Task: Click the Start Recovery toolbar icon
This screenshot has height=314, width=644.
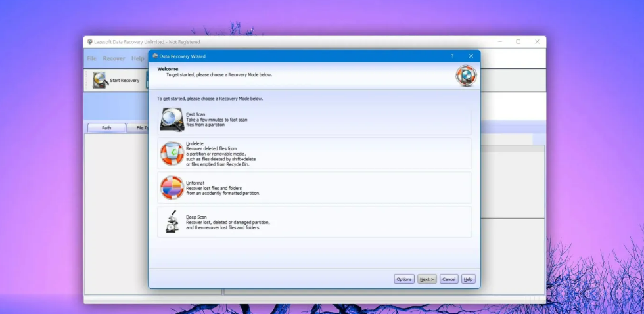Action: pos(101,80)
